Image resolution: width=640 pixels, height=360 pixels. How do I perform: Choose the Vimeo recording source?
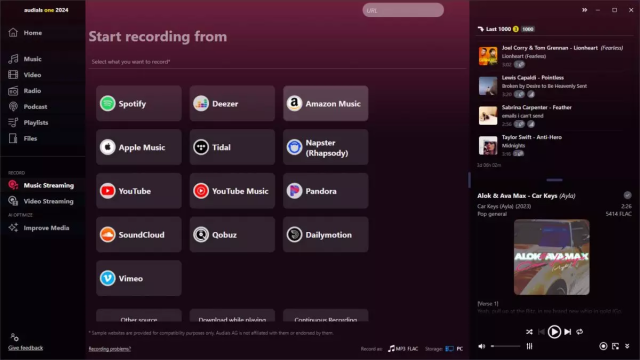pyautogui.click(x=139, y=278)
